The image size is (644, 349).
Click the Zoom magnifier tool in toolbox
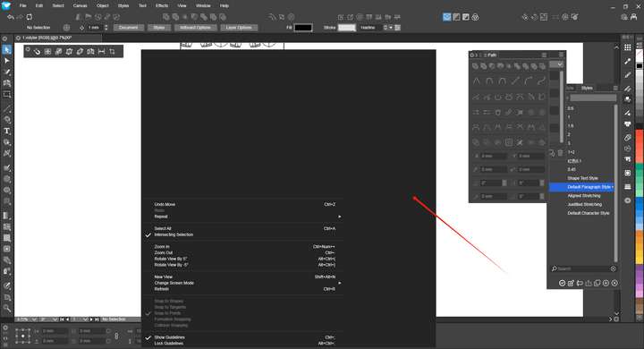(6, 308)
